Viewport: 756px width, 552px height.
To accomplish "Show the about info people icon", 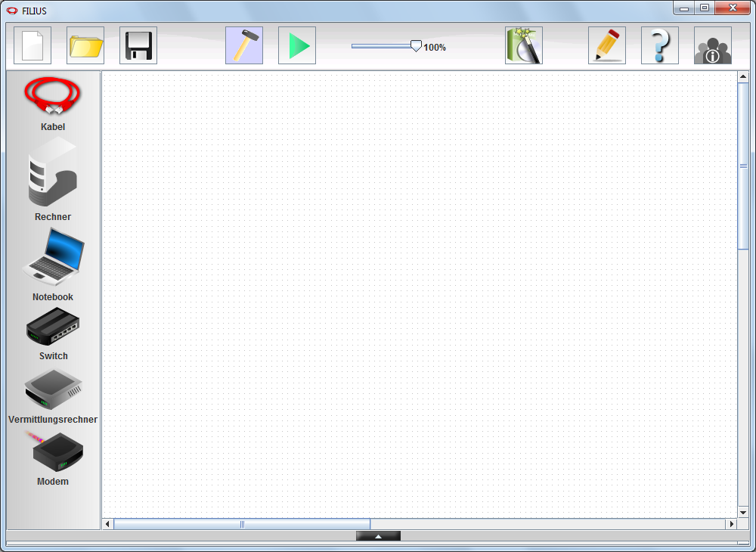I will click(x=713, y=45).
